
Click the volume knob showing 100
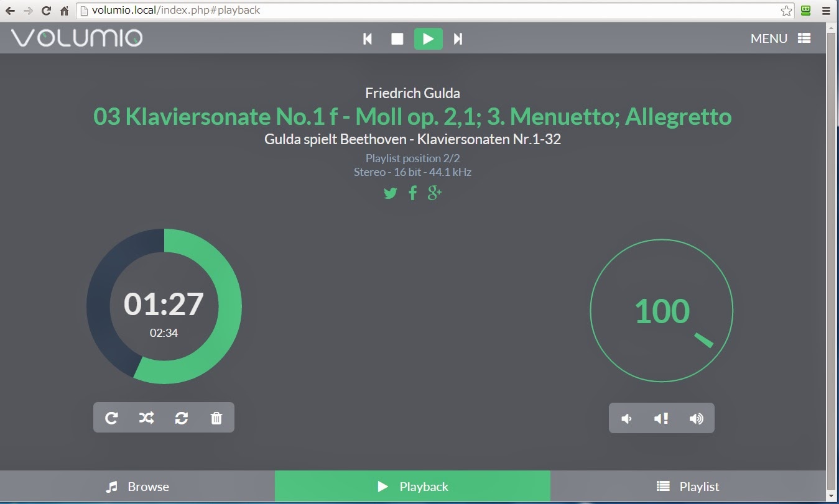[662, 311]
